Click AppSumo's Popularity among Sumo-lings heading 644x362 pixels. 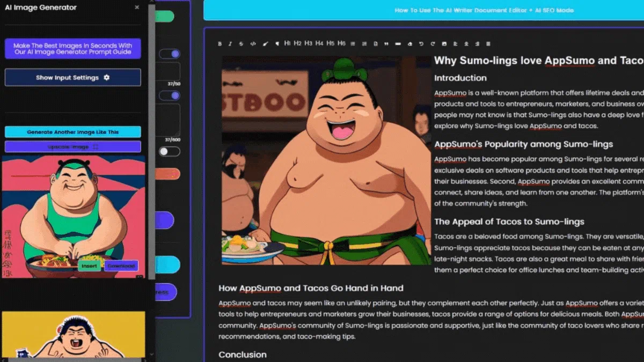point(523,144)
